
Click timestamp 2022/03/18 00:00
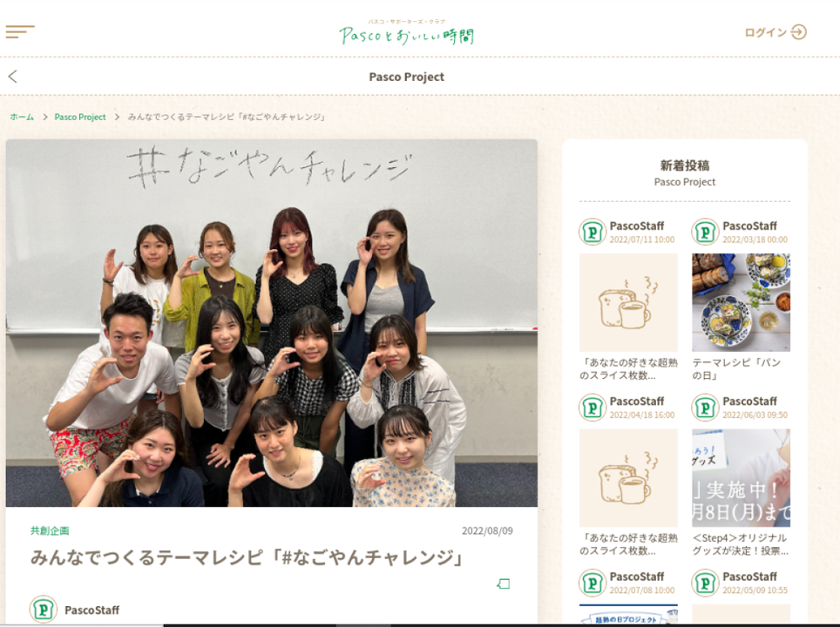point(755,239)
